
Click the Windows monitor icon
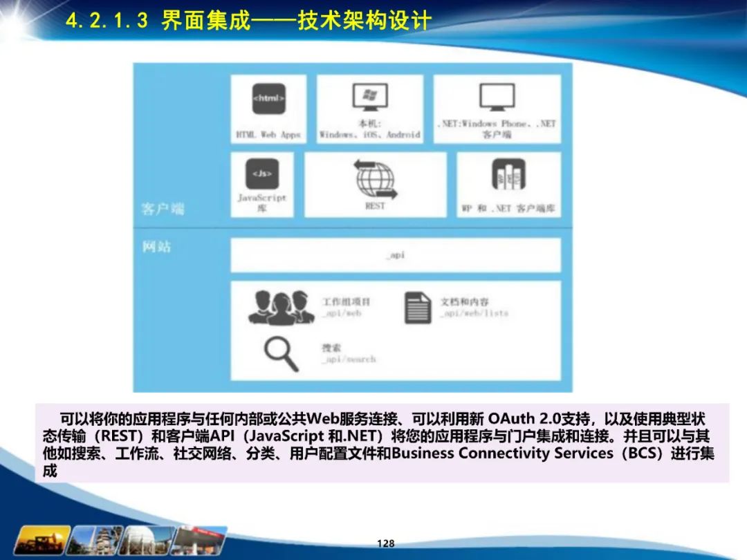[x=370, y=97]
